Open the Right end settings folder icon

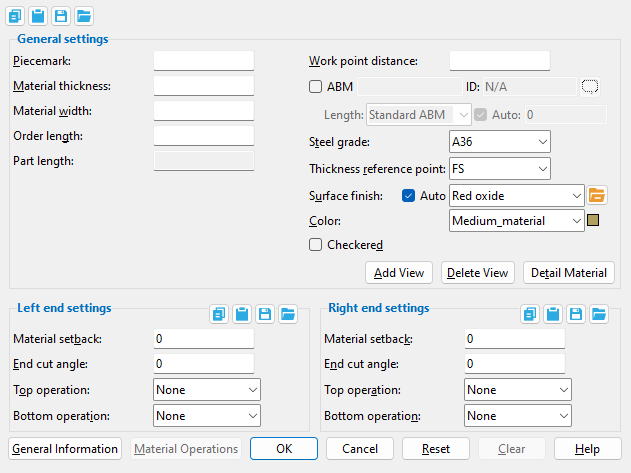coord(599,314)
